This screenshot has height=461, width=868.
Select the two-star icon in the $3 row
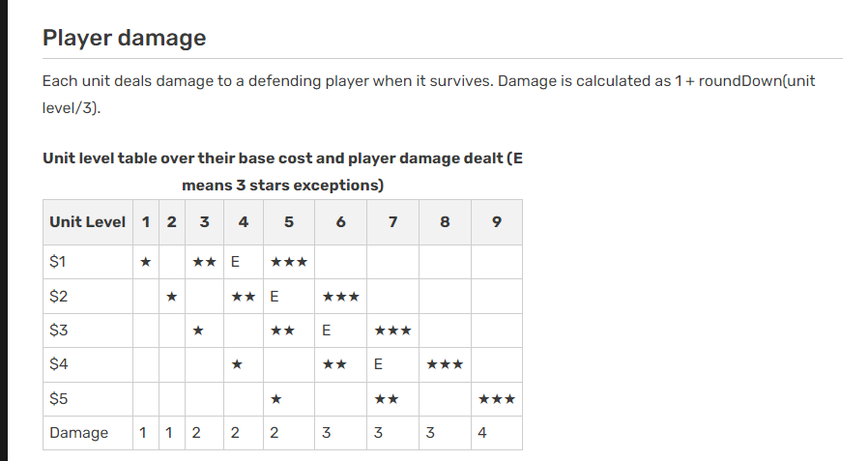click(282, 331)
